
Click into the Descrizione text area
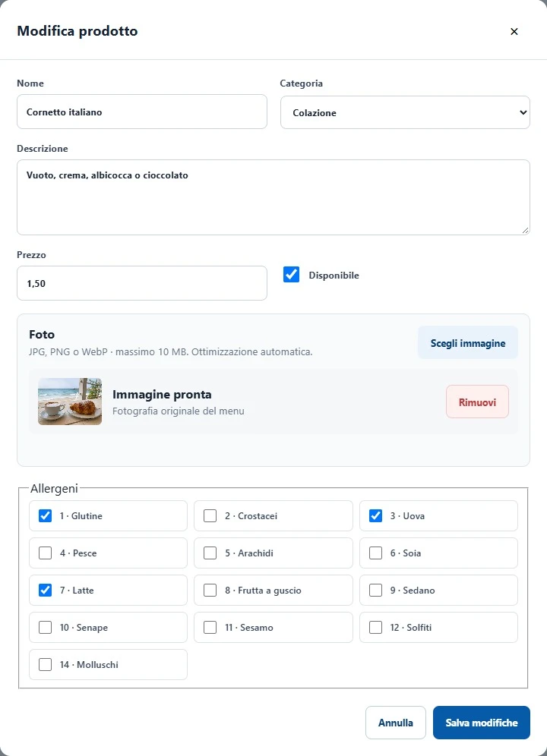273,197
